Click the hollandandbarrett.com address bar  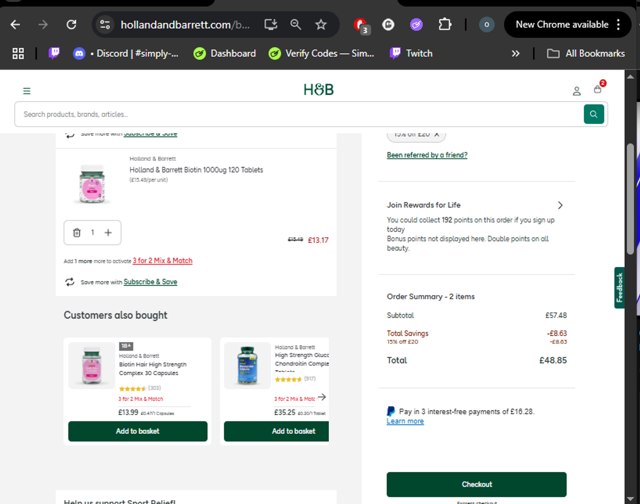pyautogui.click(x=185, y=25)
